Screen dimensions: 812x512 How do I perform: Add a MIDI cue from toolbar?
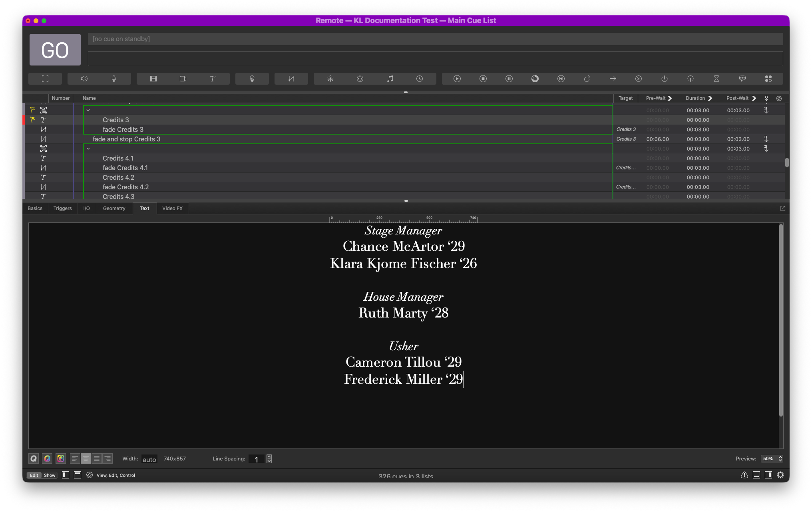pyautogui.click(x=360, y=79)
